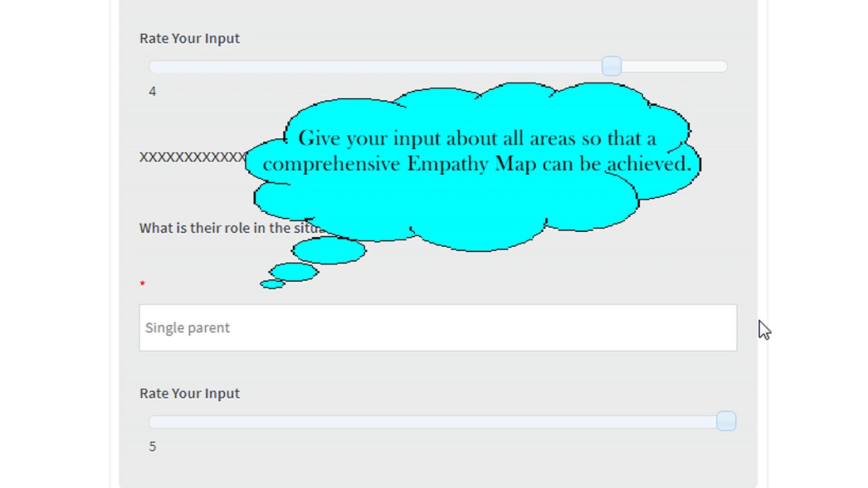
Task: Click the XXXXXXXXXXXX separator text
Action: 193,157
